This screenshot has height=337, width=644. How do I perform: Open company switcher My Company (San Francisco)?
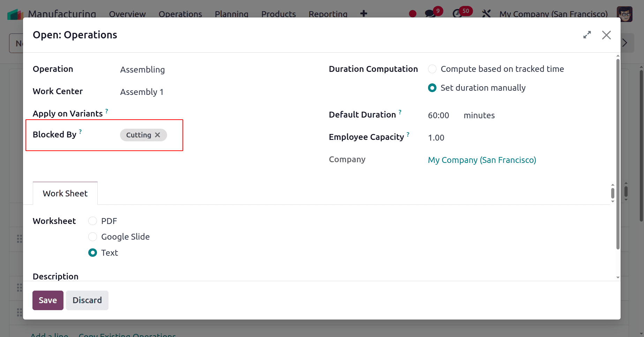(x=553, y=14)
